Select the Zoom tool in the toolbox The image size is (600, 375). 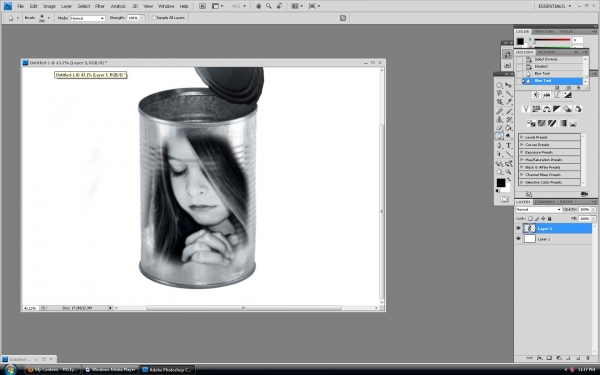[x=509, y=172]
